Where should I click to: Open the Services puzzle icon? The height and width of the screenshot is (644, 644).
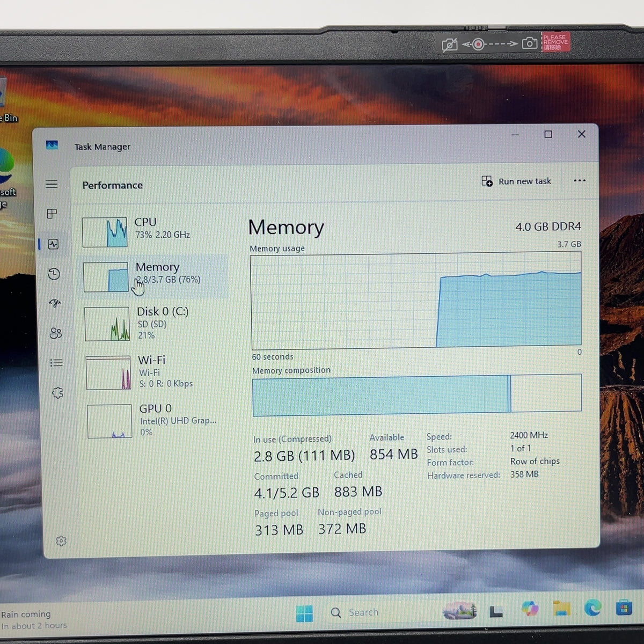(57, 393)
